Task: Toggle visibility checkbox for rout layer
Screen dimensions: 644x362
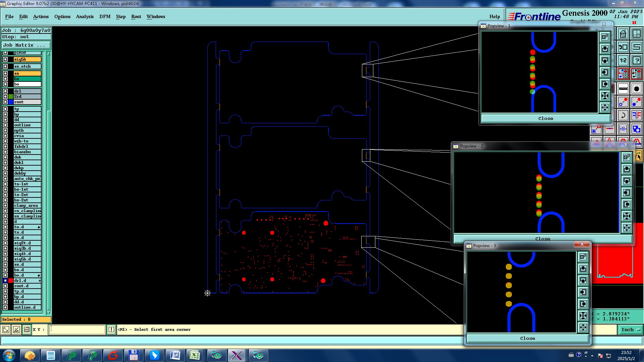Action: click(x=5, y=102)
